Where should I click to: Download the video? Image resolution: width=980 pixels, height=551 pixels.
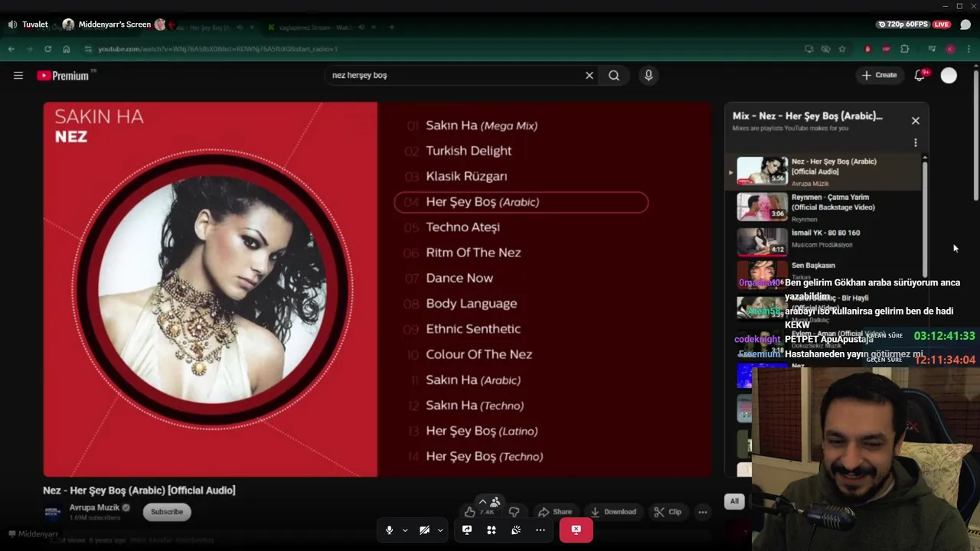(613, 512)
